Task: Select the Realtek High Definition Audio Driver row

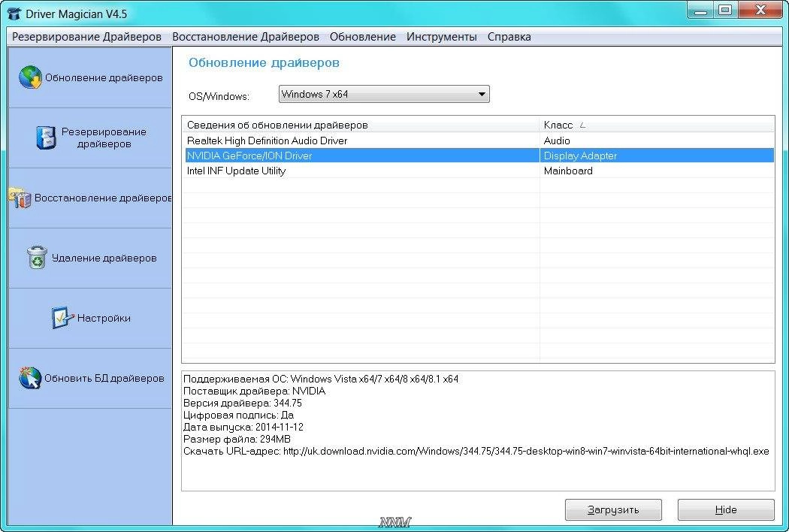Action: coord(478,141)
